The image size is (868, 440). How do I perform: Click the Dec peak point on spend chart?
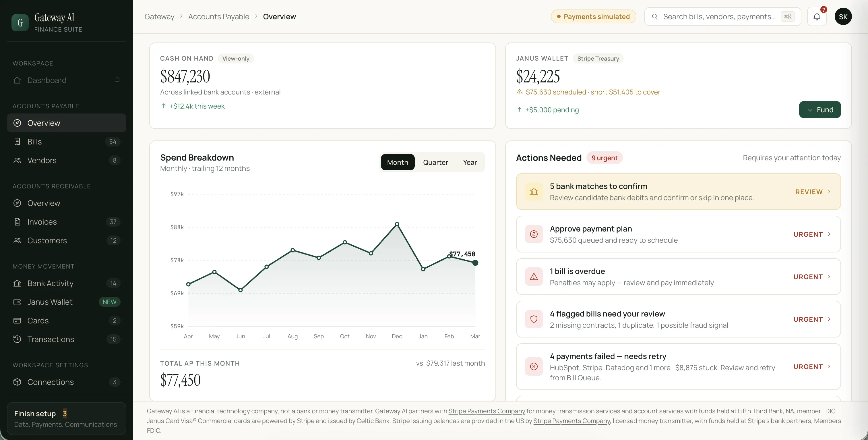pos(397,224)
